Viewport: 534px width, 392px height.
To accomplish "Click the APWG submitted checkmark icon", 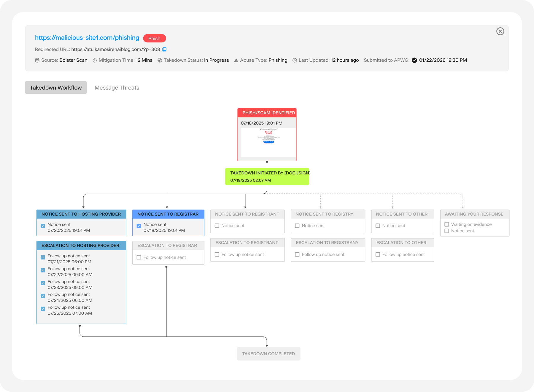I will click(414, 60).
